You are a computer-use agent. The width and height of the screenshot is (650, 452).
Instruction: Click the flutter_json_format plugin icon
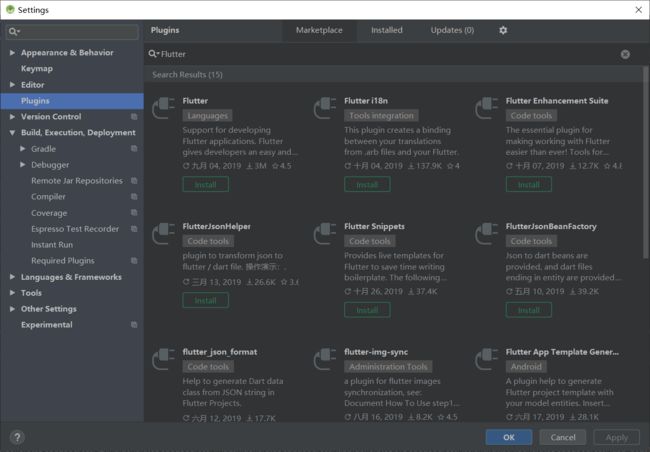[x=163, y=359]
